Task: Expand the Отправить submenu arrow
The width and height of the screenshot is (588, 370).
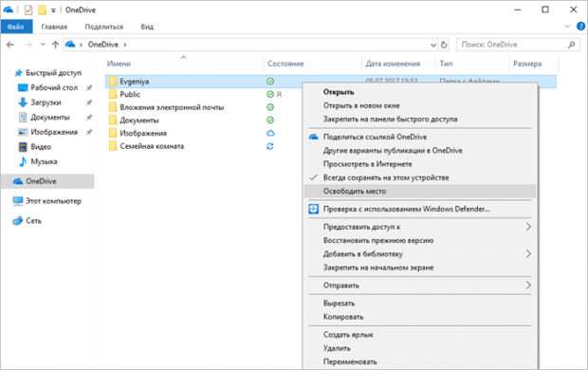Action: [528, 286]
